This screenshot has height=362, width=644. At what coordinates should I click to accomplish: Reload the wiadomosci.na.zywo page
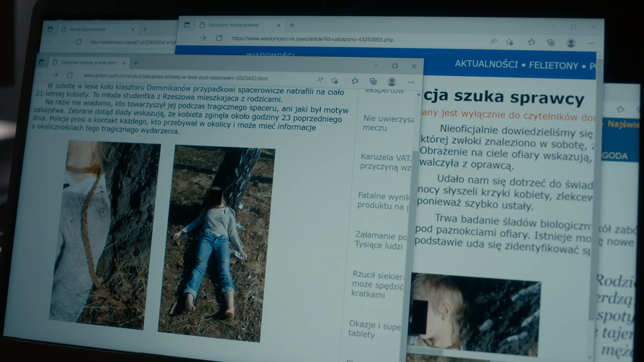(219, 38)
